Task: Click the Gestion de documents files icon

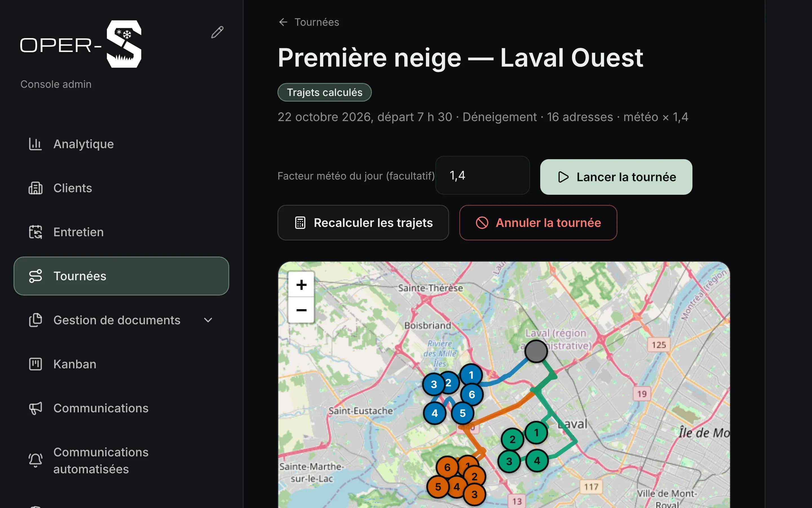Action: pyautogui.click(x=35, y=320)
